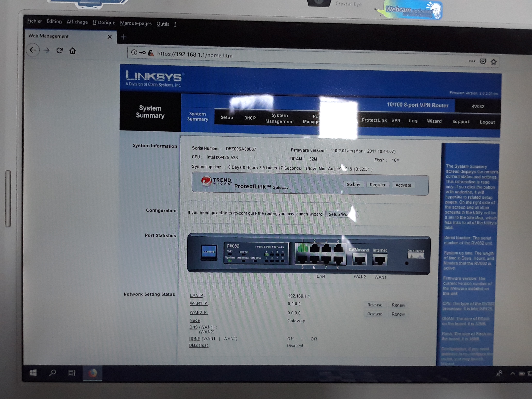The height and width of the screenshot is (399, 532).
Task: Click the ProtectLink Activate button
Action: coord(403,185)
